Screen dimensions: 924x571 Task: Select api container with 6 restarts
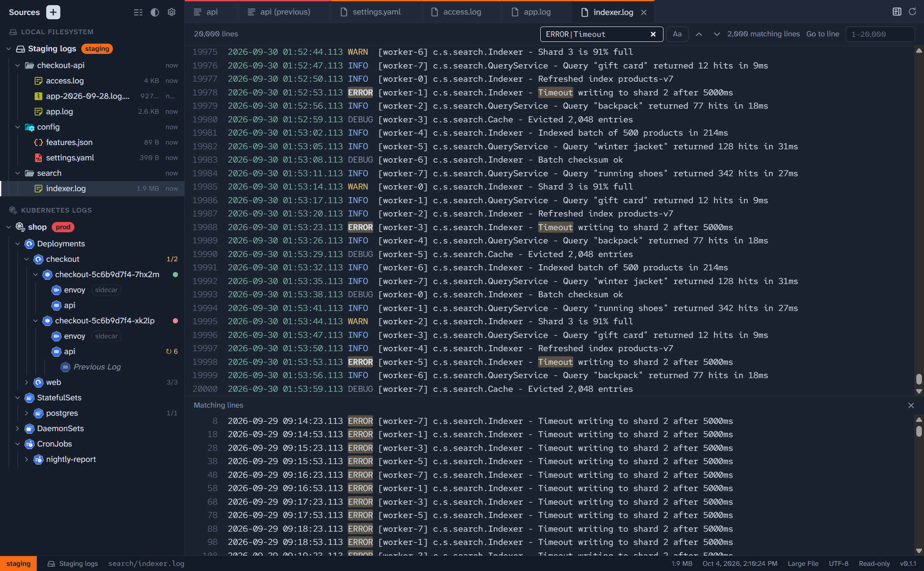tap(92, 352)
